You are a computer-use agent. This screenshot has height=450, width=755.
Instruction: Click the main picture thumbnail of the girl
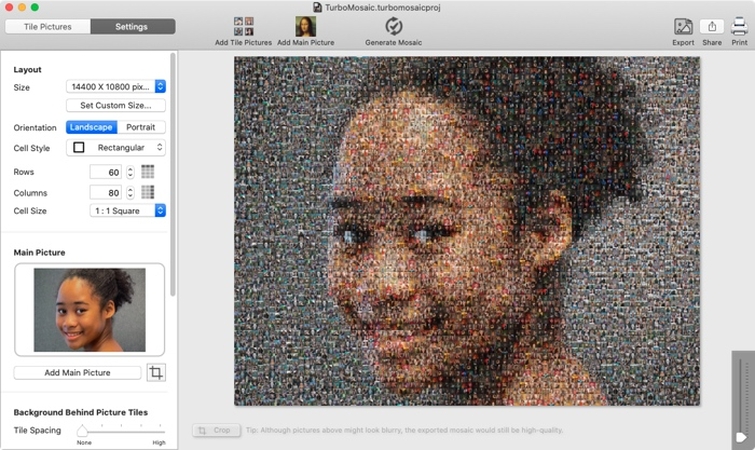90,309
